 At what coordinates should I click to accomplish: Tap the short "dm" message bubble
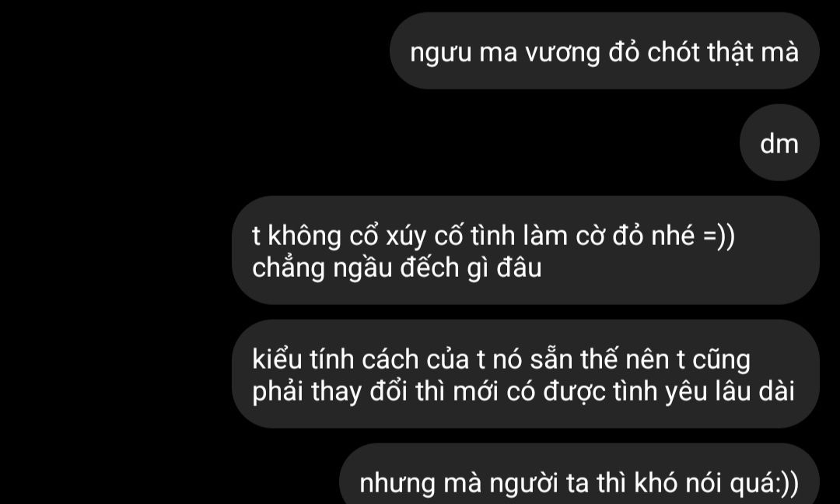click(779, 142)
